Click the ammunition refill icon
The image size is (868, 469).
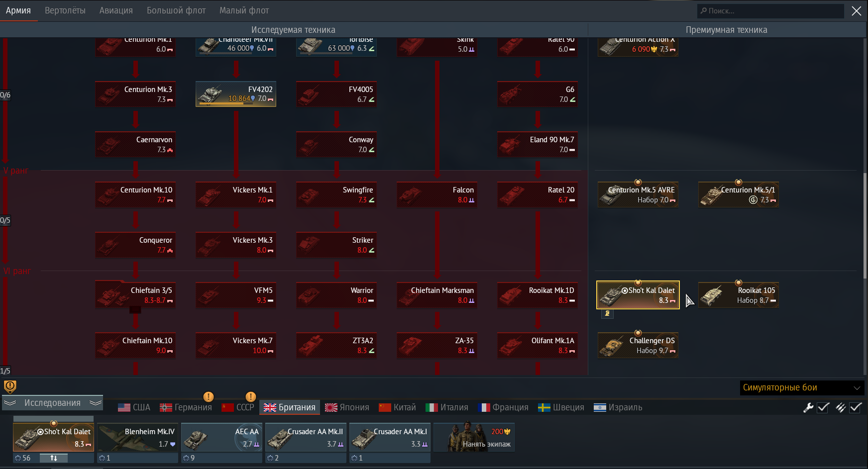pos(841,407)
